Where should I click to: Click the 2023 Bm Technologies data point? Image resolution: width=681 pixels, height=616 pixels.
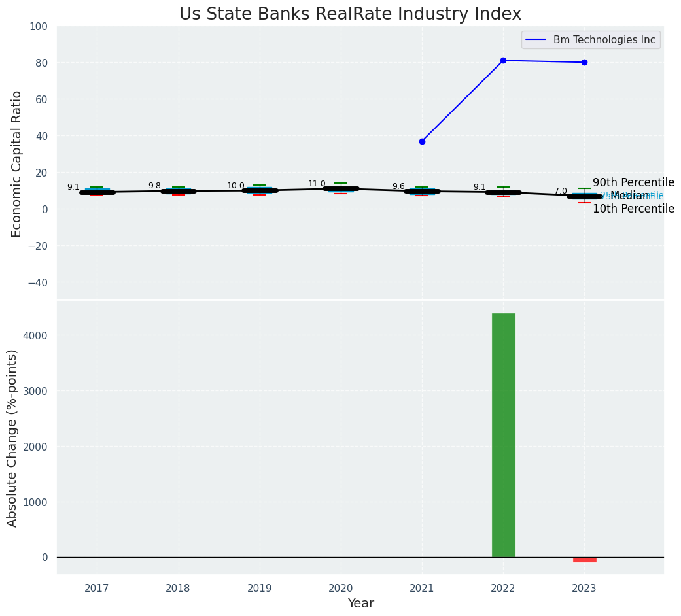point(584,63)
